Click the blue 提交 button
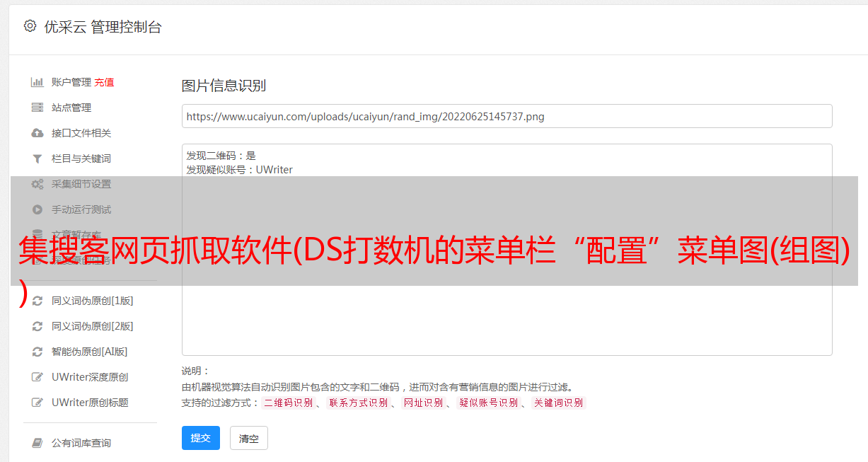 (201, 438)
